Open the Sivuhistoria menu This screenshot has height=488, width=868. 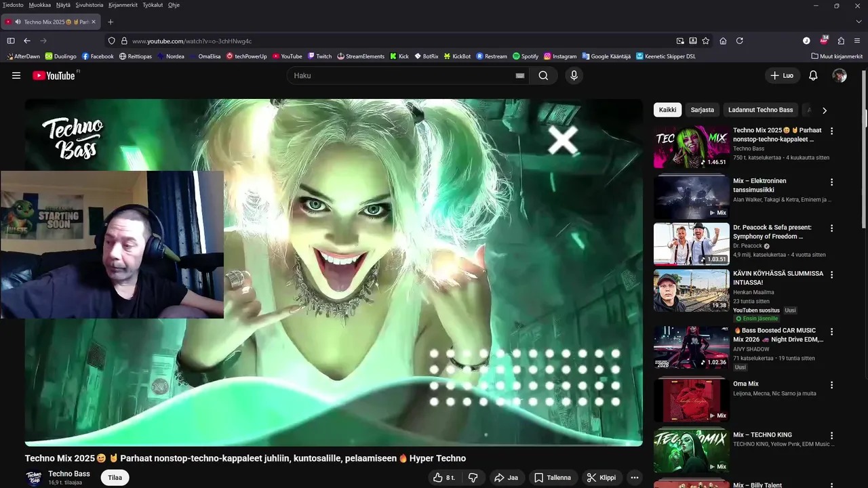click(90, 5)
